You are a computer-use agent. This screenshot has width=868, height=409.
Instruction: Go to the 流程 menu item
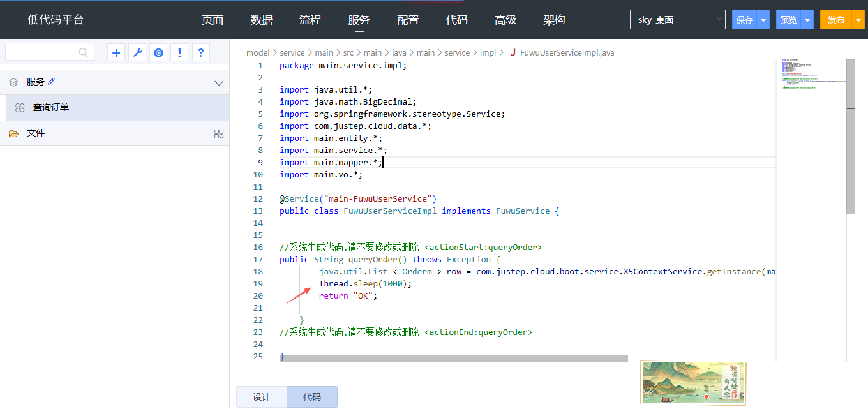(310, 20)
